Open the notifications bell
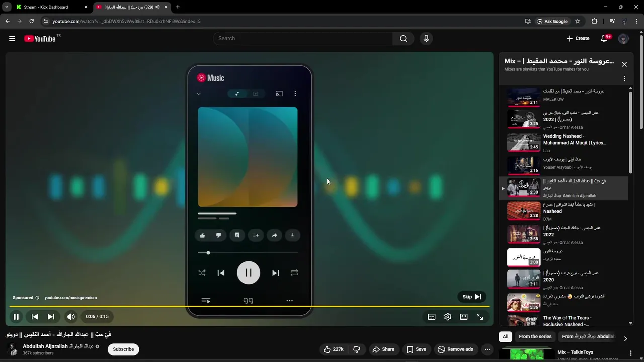This screenshot has height=362, width=644. point(605,39)
